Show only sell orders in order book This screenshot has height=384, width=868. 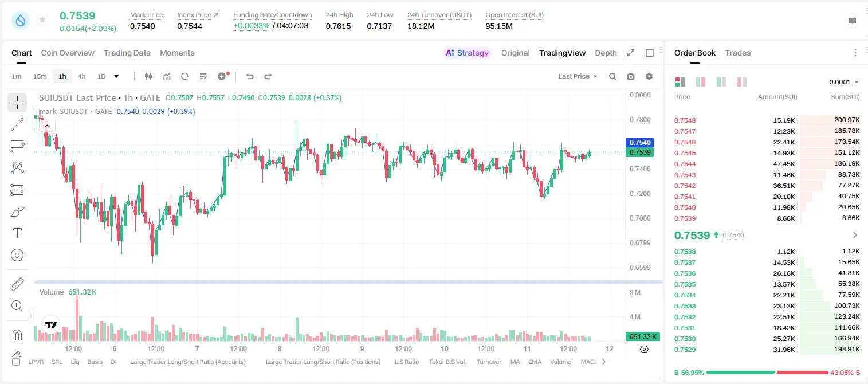click(742, 82)
